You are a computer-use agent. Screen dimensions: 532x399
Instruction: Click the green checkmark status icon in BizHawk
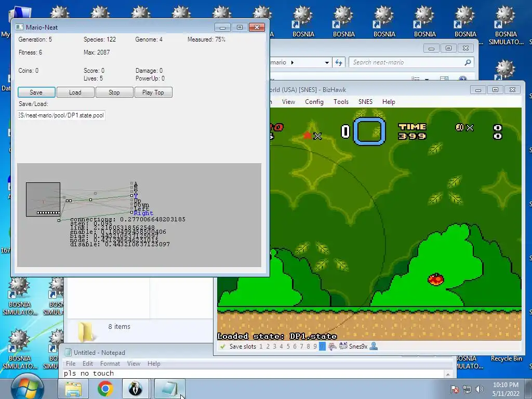[x=222, y=347]
